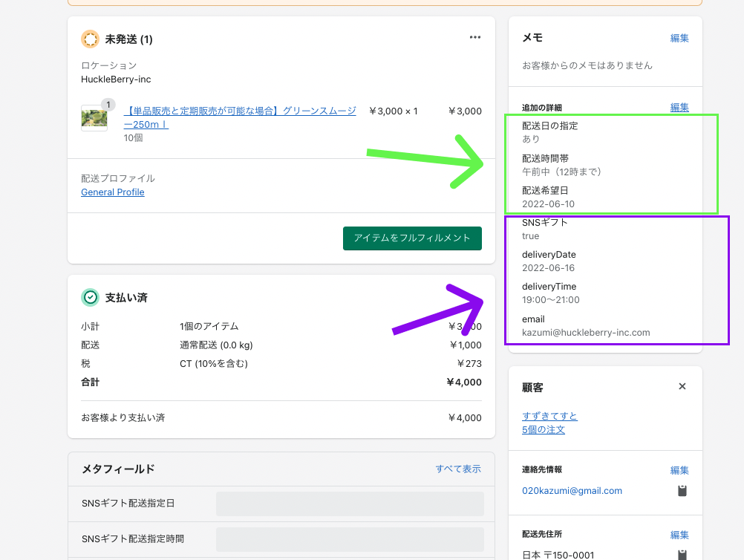Click the お客様からのメモはありません text
Screen dimensions: 744x560
[x=587, y=65]
